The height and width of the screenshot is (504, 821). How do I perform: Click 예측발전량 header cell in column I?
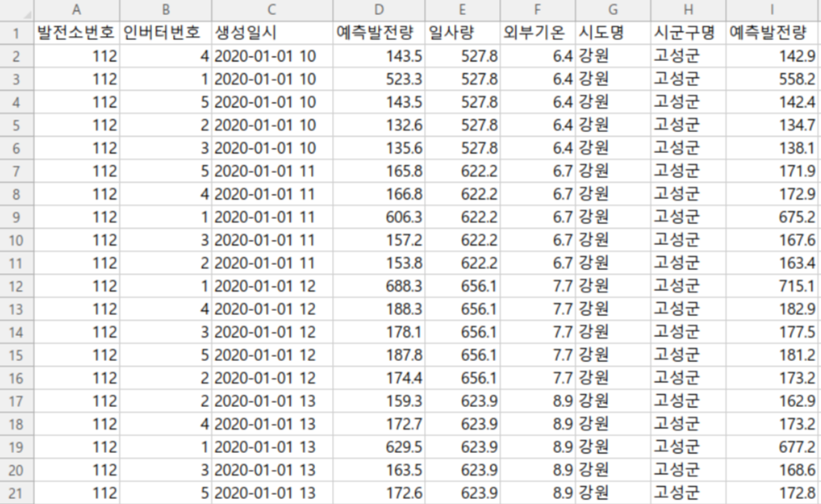(x=773, y=33)
